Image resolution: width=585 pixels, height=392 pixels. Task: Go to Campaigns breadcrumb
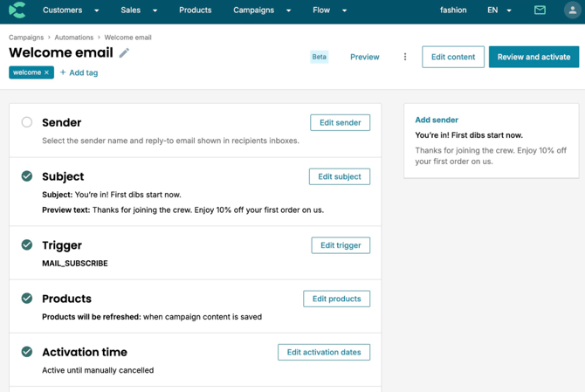point(26,38)
